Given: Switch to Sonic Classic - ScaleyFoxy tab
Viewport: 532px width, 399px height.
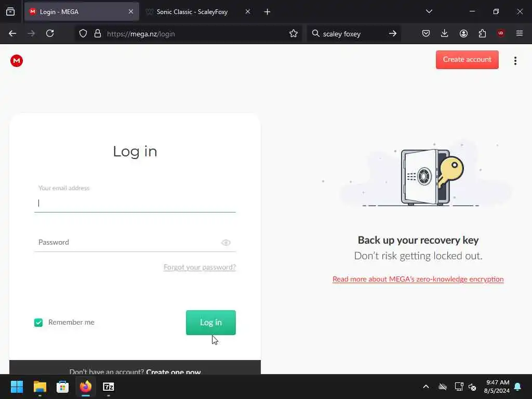Looking at the screenshot, I should click(198, 12).
